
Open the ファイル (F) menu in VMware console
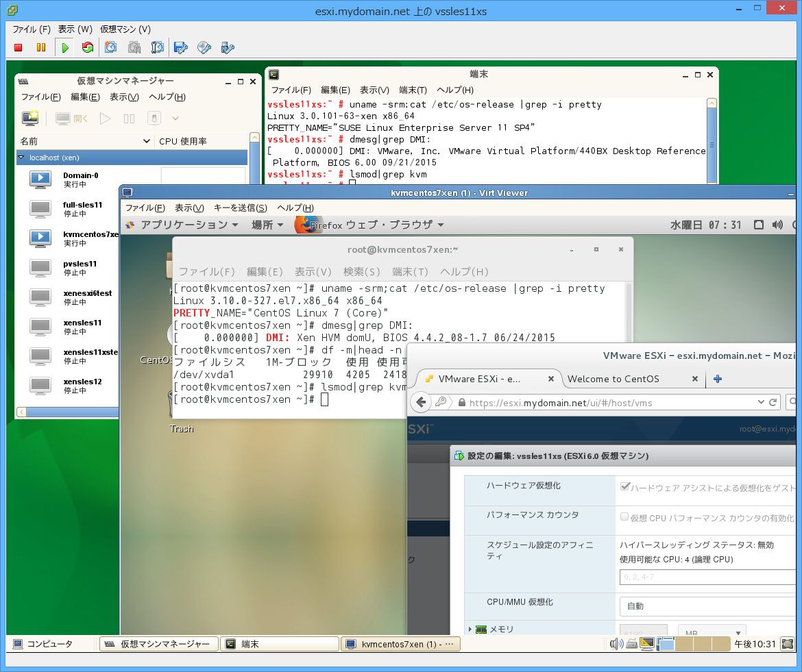coord(32,29)
